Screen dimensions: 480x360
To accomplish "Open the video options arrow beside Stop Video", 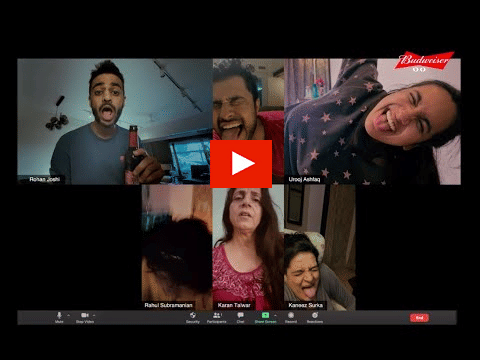I will click(94, 315).
